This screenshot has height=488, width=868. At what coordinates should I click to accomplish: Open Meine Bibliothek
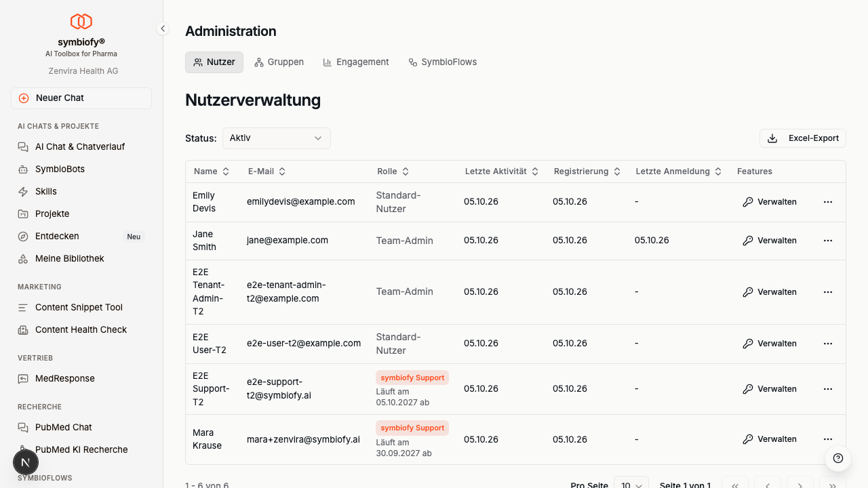pos(81,259)
